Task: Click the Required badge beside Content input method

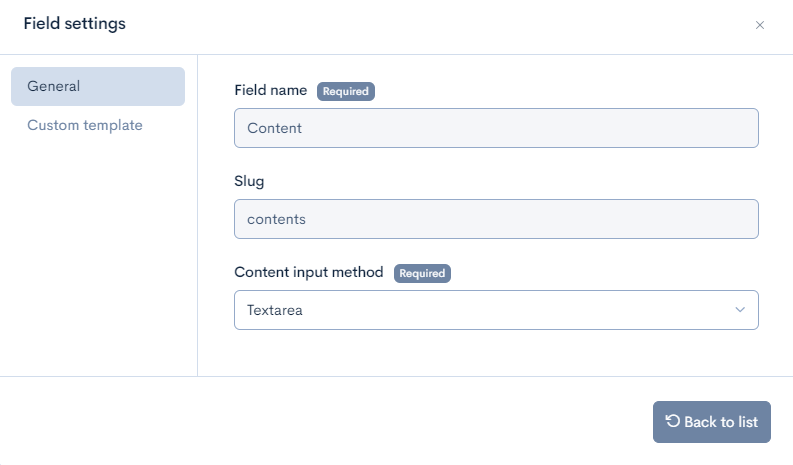Action: tap(422, 273)
